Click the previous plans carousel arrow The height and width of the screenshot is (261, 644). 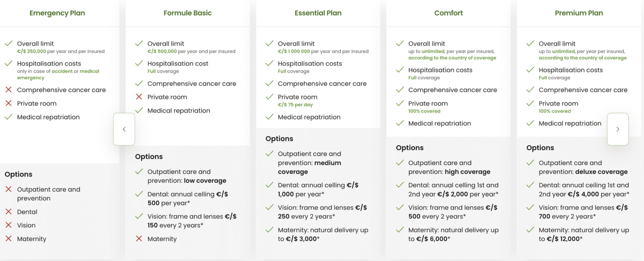[124, 129]
